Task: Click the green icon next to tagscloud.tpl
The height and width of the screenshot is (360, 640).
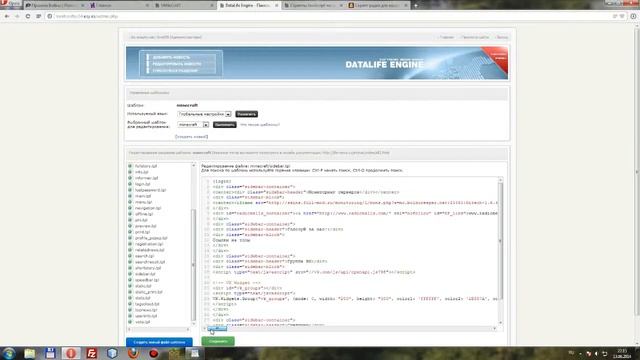Action: 130,304
